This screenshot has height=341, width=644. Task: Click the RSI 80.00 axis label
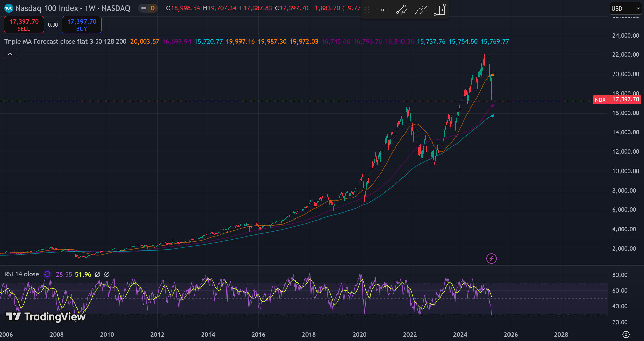[620, 275]
